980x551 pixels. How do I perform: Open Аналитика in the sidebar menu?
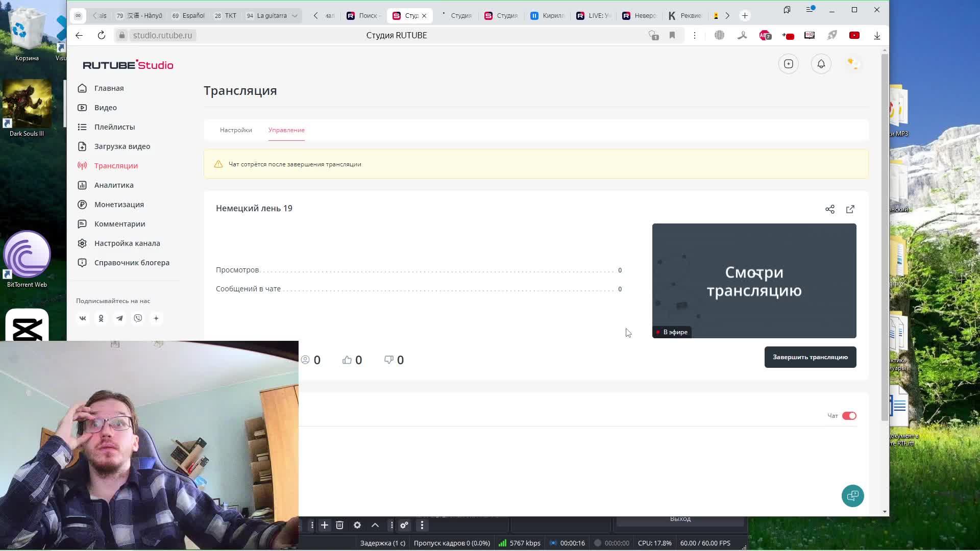pos(114,185)
